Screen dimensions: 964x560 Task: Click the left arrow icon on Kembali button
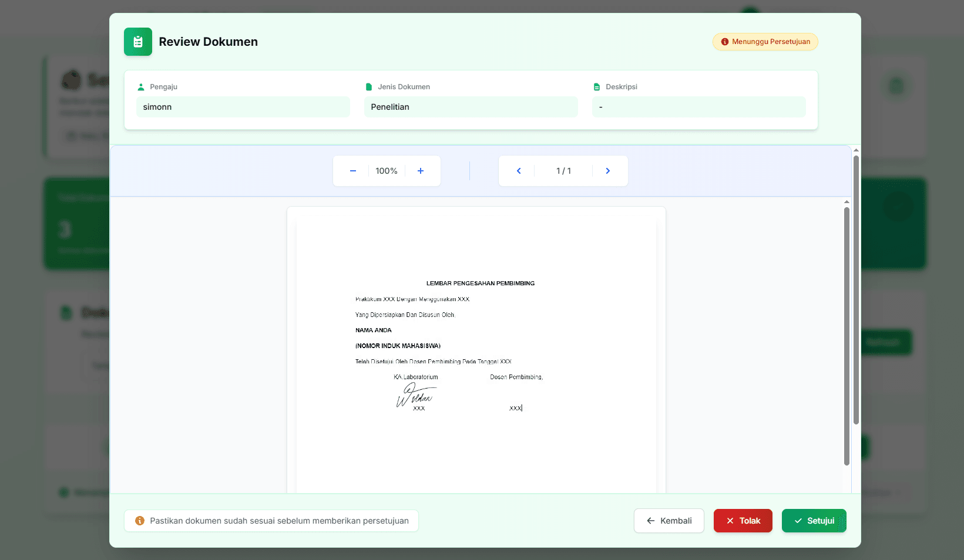(x=650, y=521)
